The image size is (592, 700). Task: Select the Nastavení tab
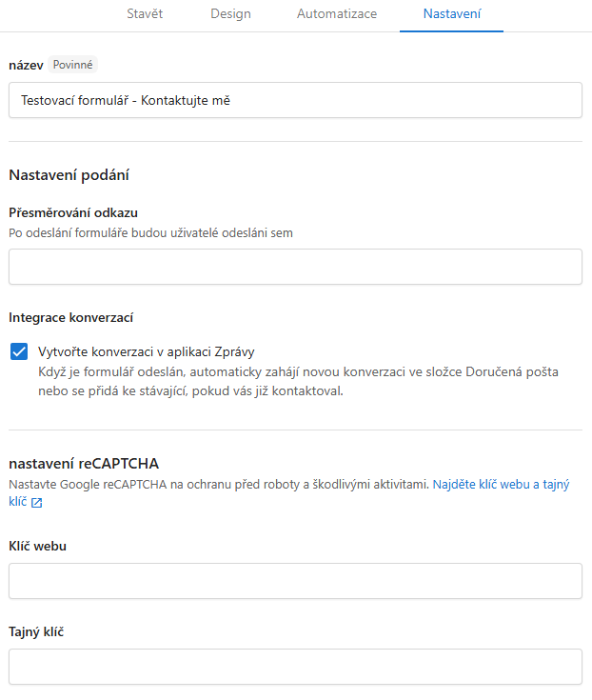452,14
